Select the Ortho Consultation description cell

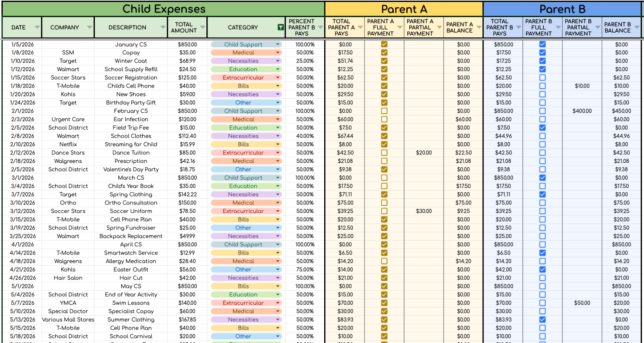click(131, 202)
